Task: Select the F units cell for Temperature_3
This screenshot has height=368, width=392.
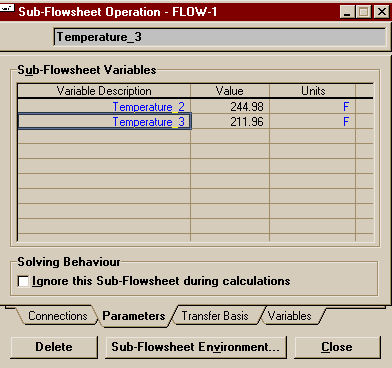Action: pos(312,122)
